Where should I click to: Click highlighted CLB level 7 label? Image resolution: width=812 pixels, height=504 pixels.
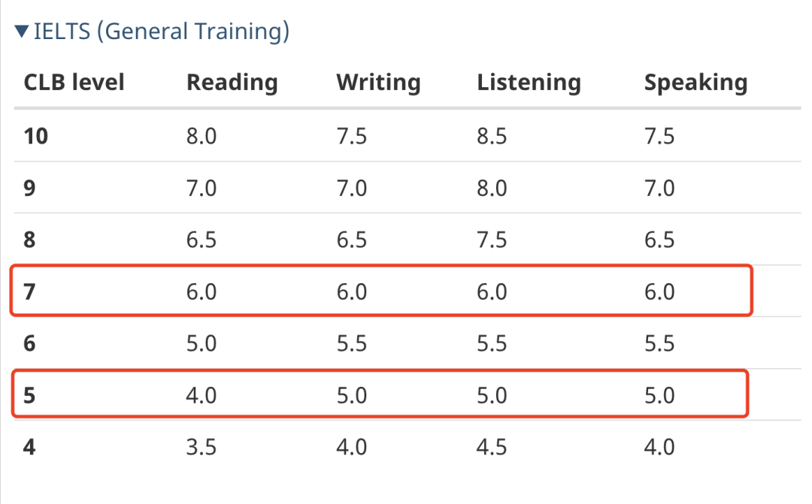(x=29, y=292)
